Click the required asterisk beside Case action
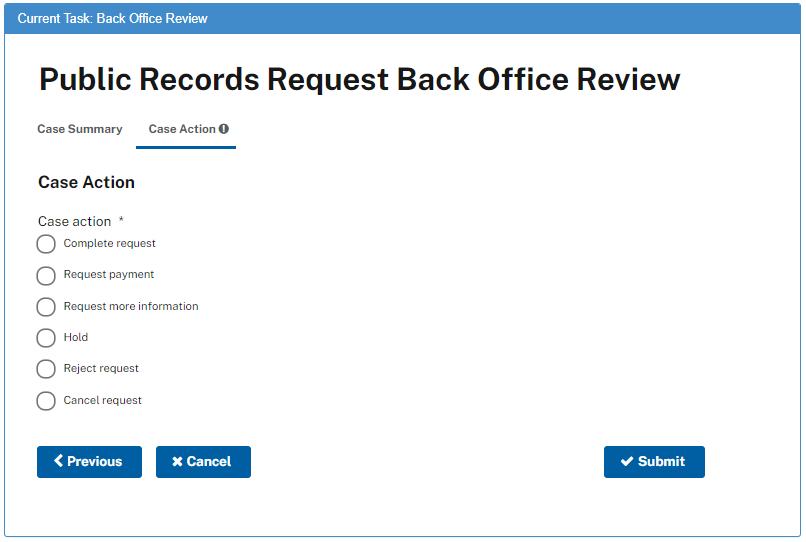Screen dimensions: 806x542 pos(121,221)
